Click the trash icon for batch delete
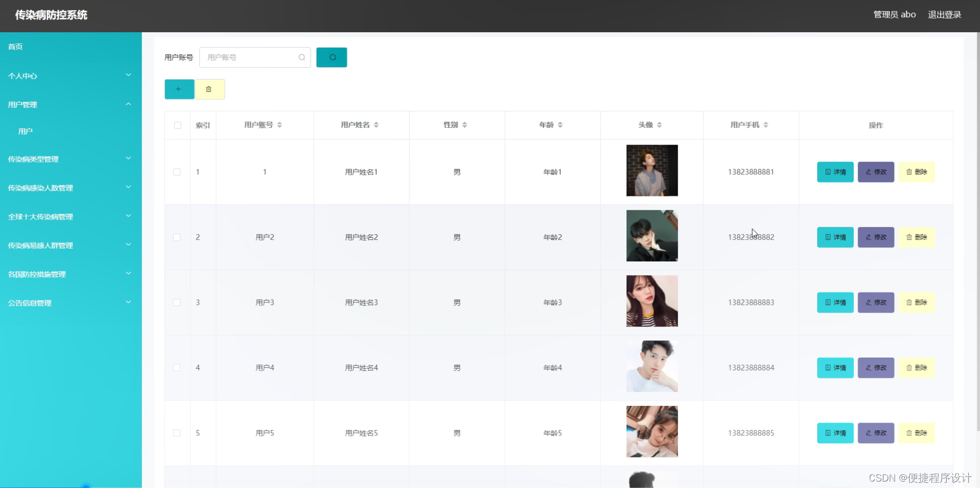The height and width of the screenshot is (488, 980). 210,89
